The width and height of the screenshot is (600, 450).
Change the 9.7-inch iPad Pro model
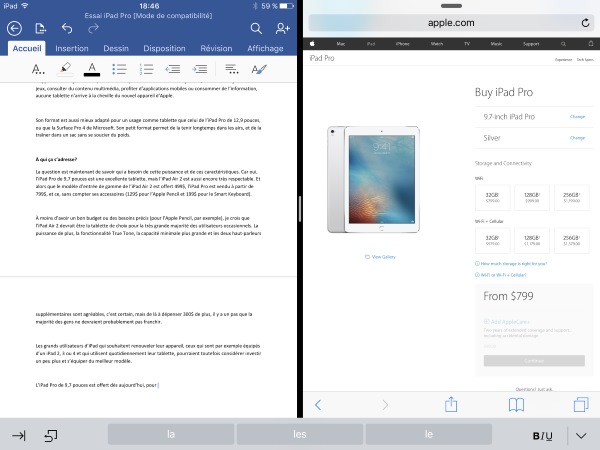(x=577, y=116)
